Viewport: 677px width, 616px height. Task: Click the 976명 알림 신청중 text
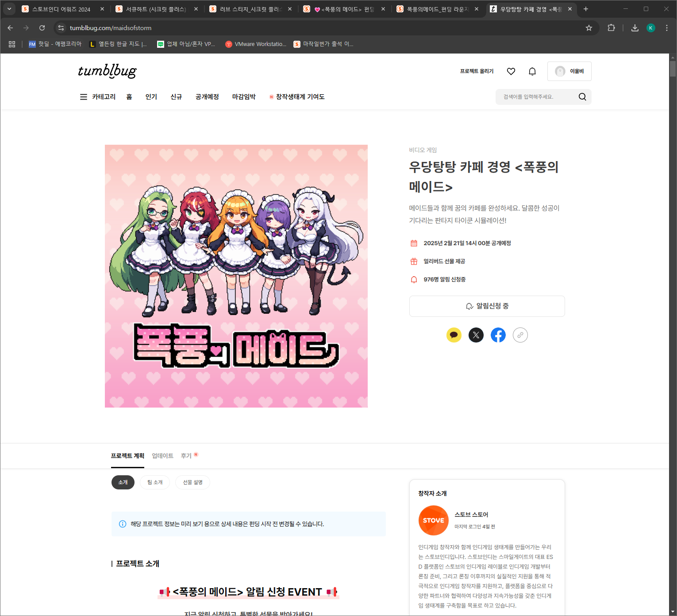445,280
